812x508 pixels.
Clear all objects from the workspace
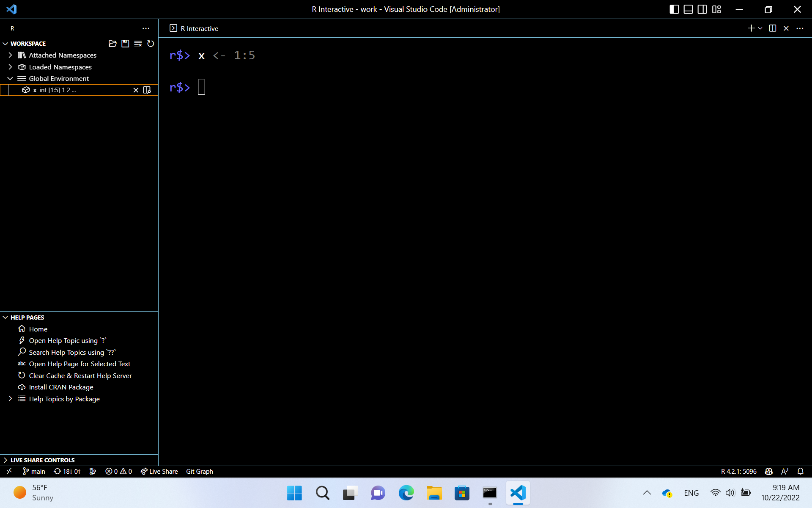[137, 43]
